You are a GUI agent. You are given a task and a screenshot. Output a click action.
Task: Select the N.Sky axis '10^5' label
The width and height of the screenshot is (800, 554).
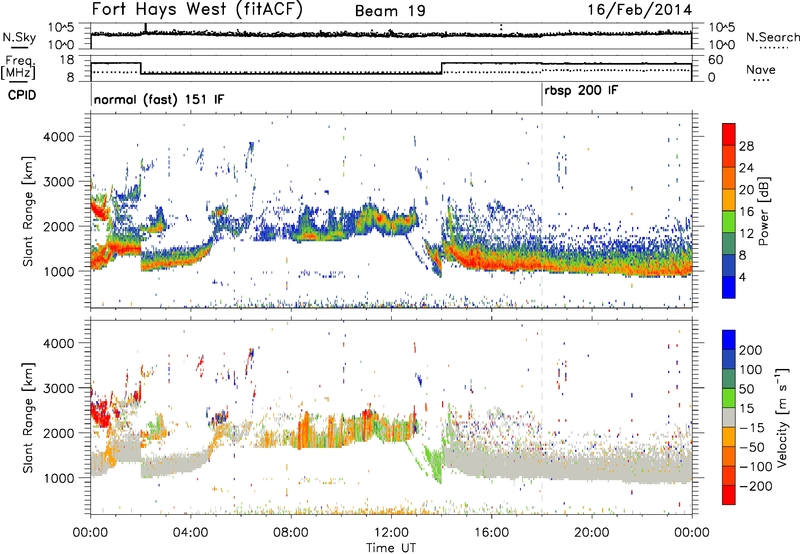tap(61, 28)
